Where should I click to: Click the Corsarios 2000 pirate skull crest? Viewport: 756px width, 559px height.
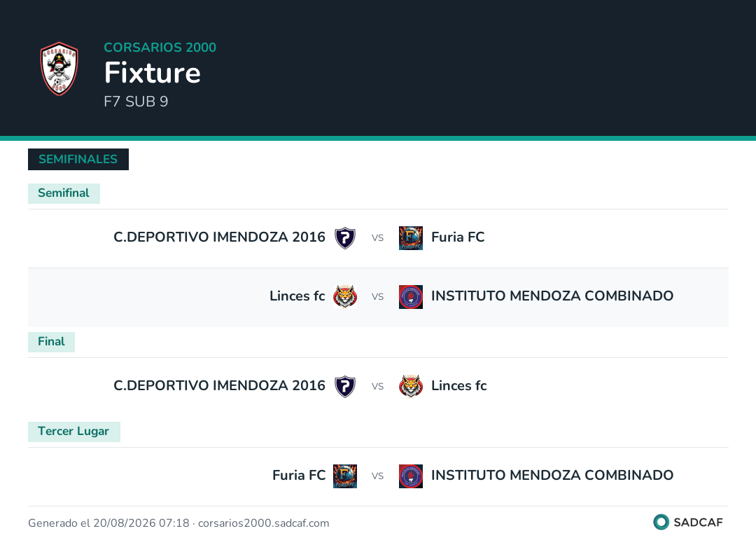tap(59, 69)
